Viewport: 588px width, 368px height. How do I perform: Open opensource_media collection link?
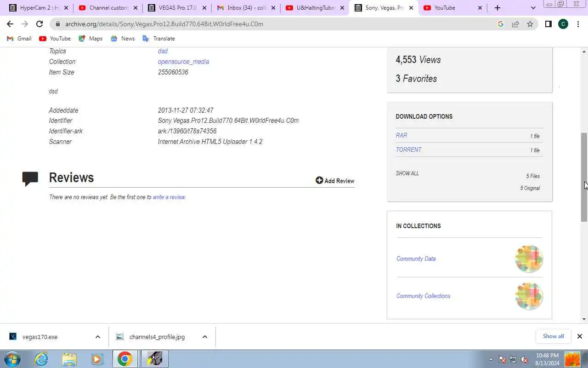tap(183, 62)
